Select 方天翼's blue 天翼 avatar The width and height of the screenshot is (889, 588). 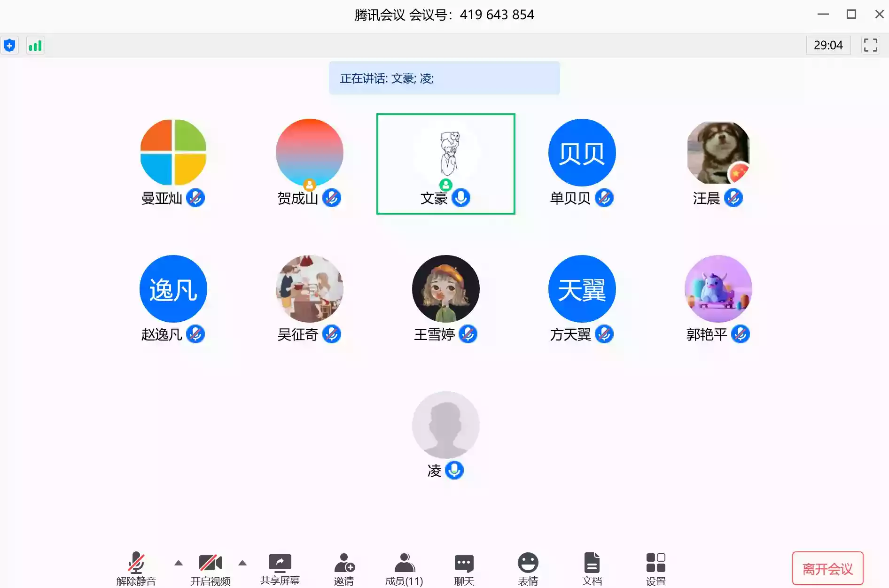click(582, 289)
